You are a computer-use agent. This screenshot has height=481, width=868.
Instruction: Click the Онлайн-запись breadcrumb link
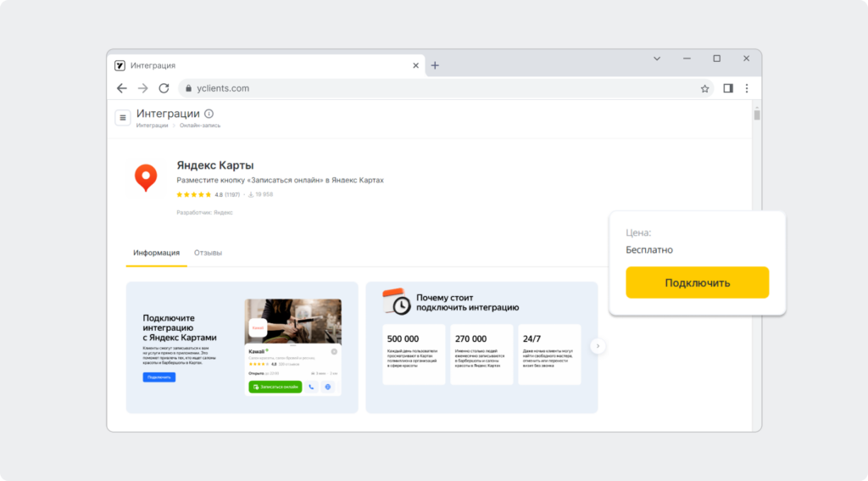tap(200, 126)
